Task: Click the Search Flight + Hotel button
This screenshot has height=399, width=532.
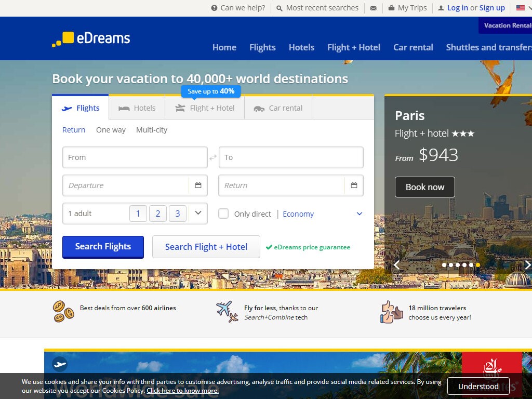Action: pyautogui.click(x=206, y=247)
